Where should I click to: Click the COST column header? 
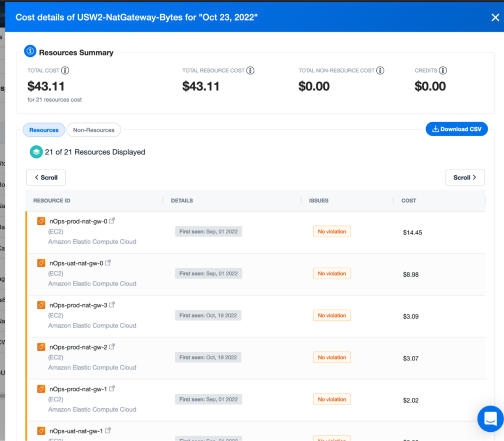tap(409, 201)
